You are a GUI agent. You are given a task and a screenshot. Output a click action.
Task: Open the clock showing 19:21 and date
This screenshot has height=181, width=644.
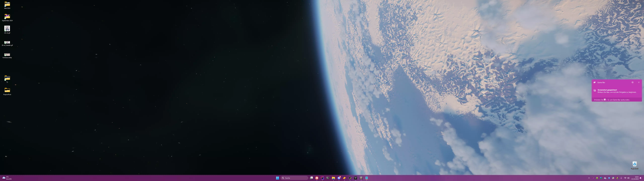635,178
